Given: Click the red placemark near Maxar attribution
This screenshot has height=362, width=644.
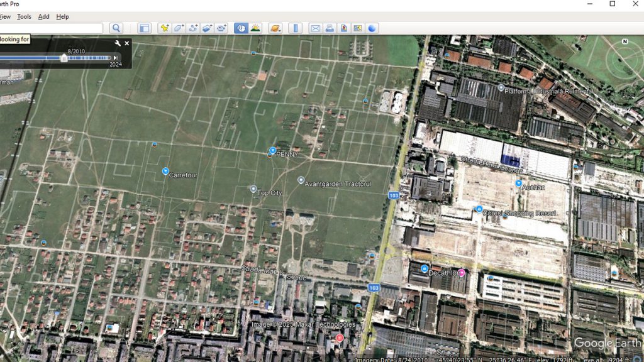Looking at the screenshot, I should 339,337.
